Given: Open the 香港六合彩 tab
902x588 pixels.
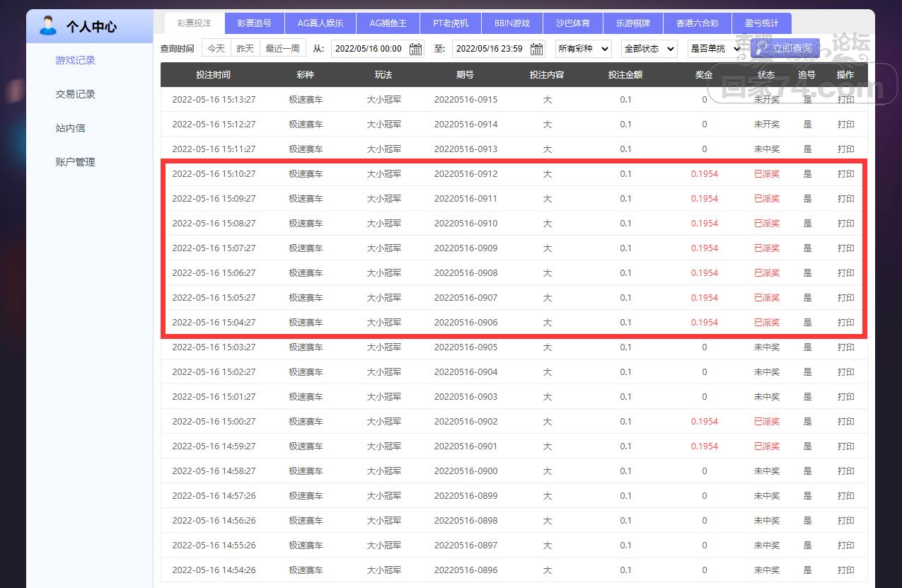Looking at the screenshot, I should (695, 23).
